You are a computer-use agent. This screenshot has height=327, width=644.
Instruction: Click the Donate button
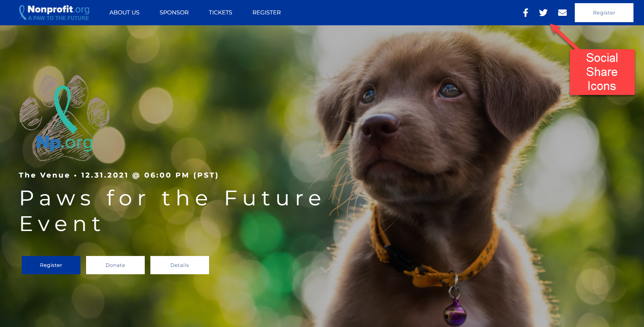[115, 265]
